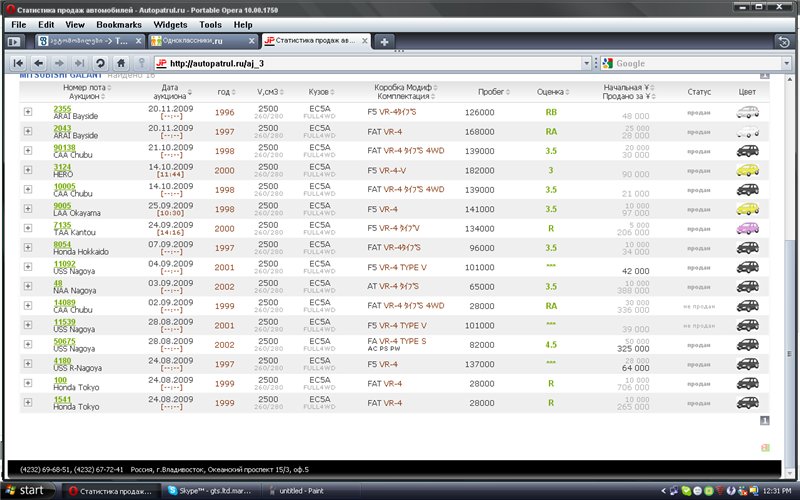This screenshot has height=500, width=800.
Task: Click the Windows start button
Action: (29, 490)
